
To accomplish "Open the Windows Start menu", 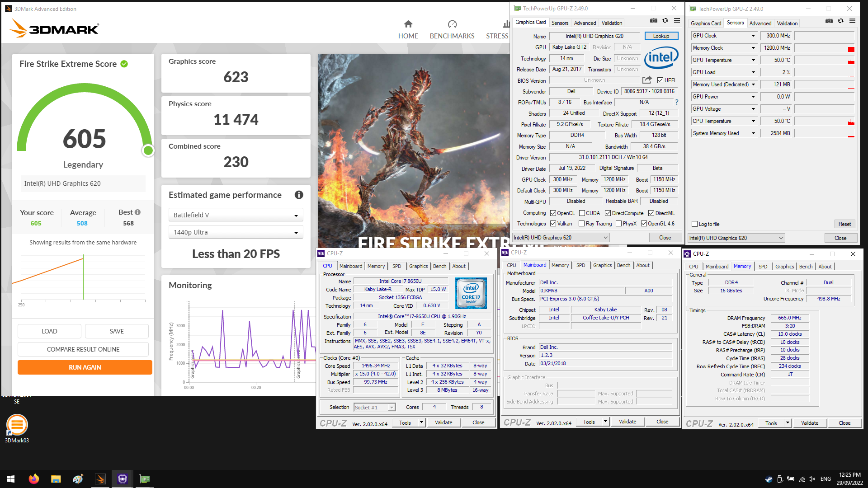I will pyautogui.click(x=11, y=479).
